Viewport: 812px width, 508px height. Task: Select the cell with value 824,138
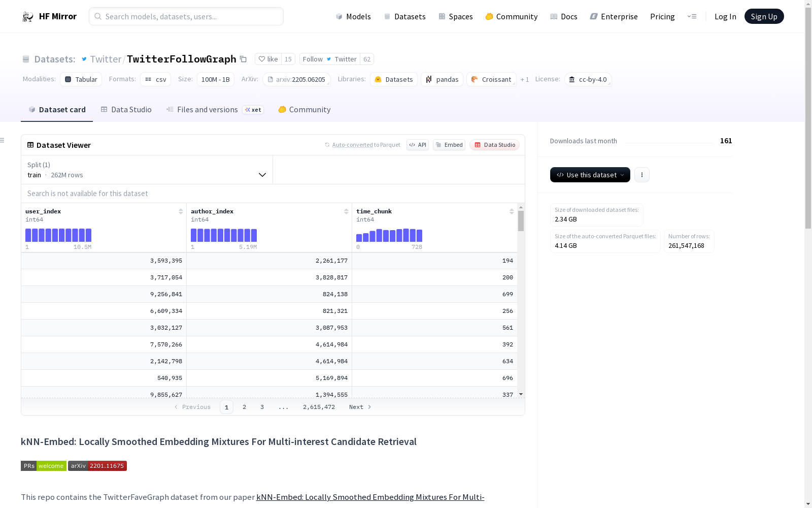tap(269, 294)
